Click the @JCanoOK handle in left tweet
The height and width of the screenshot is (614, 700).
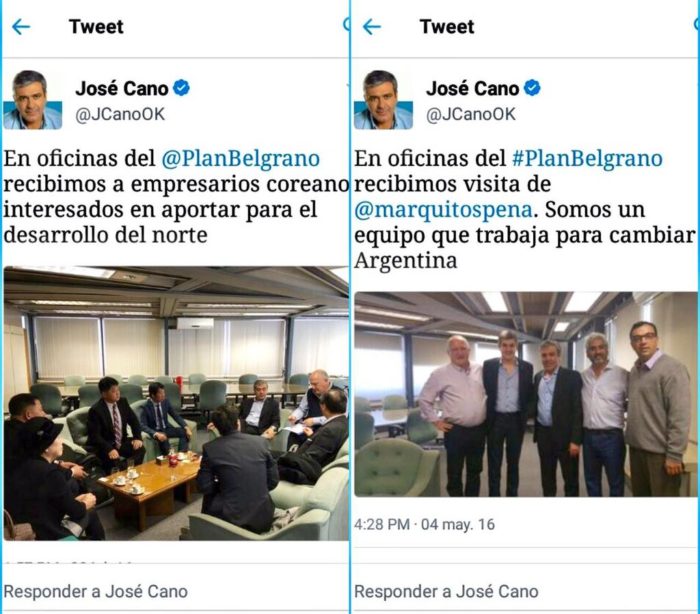coord(120,114)
